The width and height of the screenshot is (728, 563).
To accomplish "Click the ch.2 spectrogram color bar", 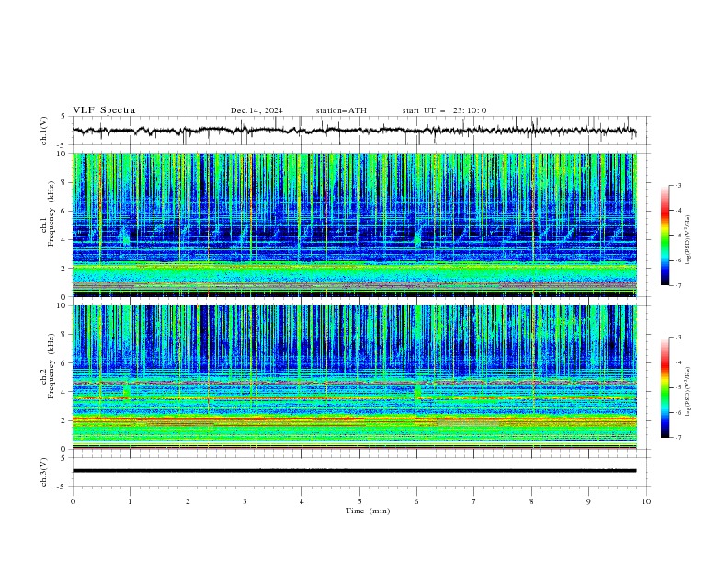I will point(665,387).
